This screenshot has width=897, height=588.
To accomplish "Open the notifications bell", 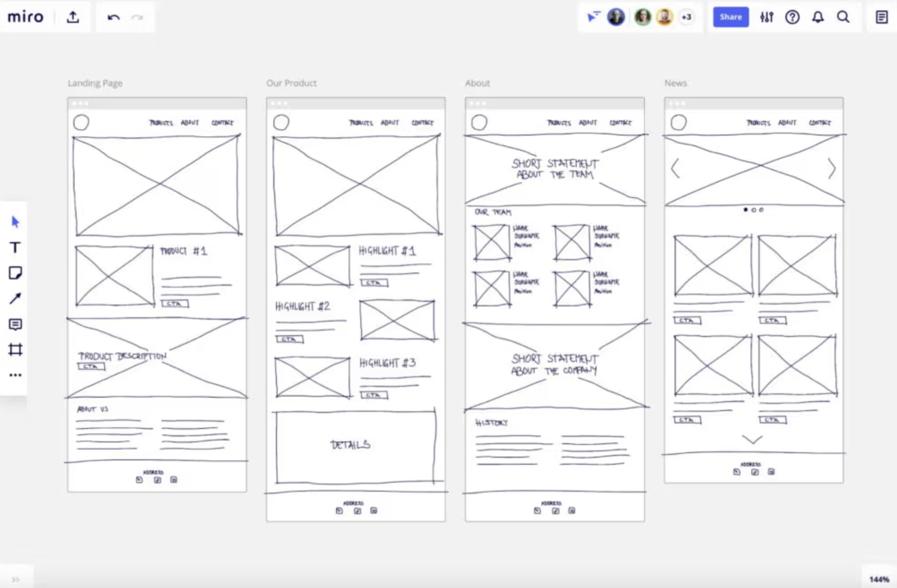I will click(x=818, y=17).
